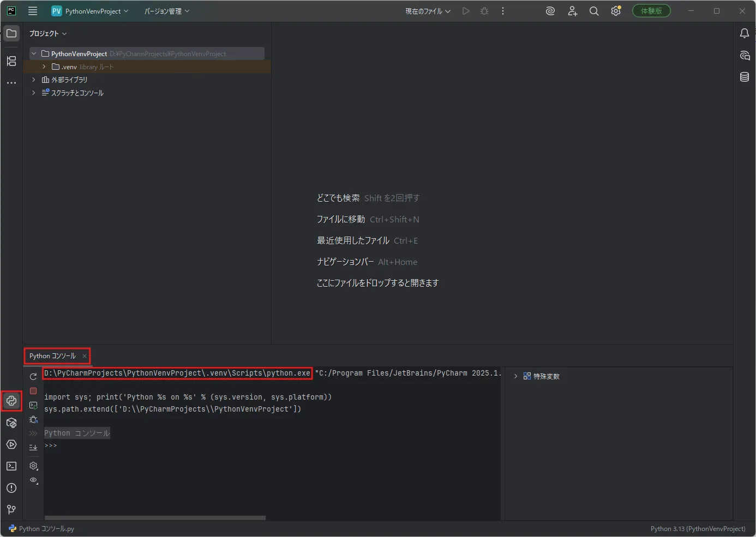Click the Attach debugger icon in console
The height and width of the screenshot is (537, 756).
[x=33, y=420]
